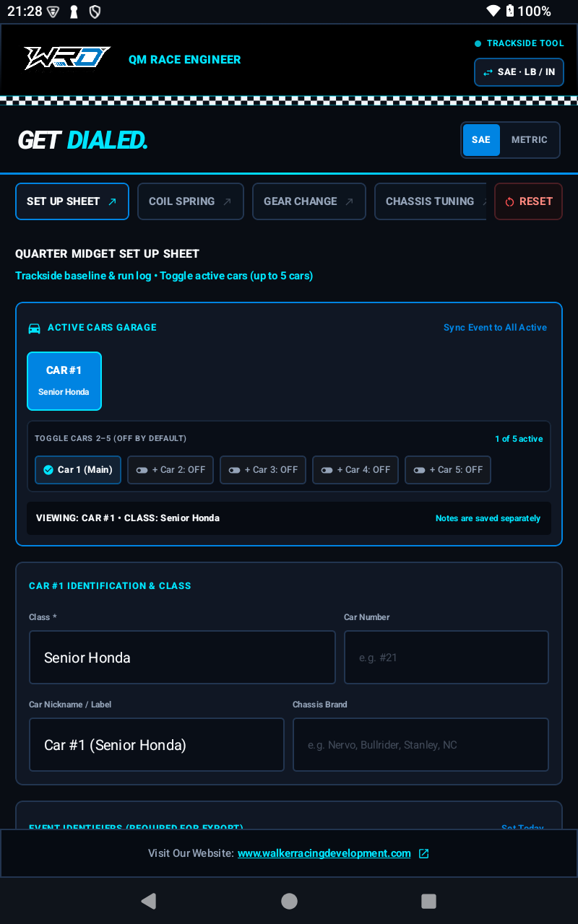Click the SAE · LB / IN units button

click(x=519, y=72)
